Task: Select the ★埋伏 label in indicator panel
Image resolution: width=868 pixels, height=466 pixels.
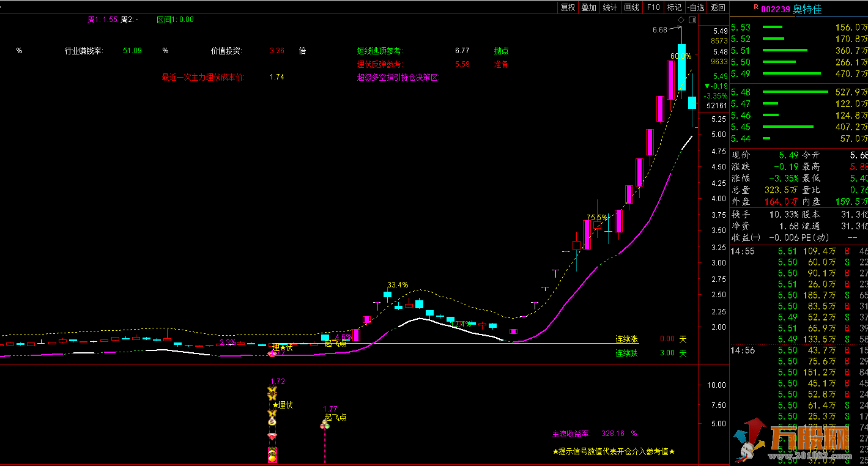Action: click(x=283, y=405)
